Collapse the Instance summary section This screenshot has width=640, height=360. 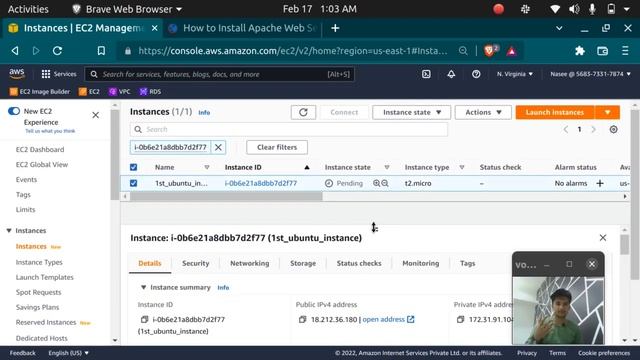143,287
